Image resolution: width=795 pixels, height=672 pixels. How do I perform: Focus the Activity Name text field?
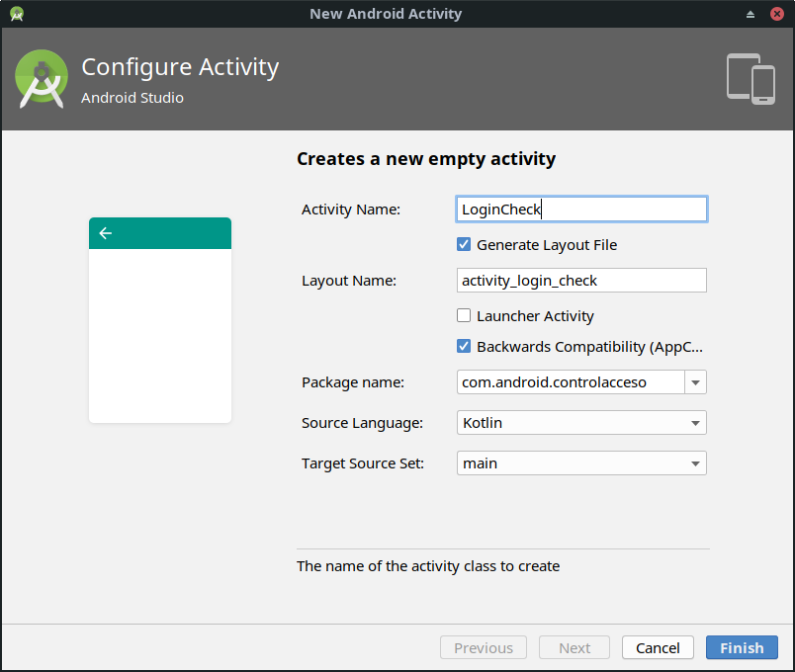tap(581, 210)
